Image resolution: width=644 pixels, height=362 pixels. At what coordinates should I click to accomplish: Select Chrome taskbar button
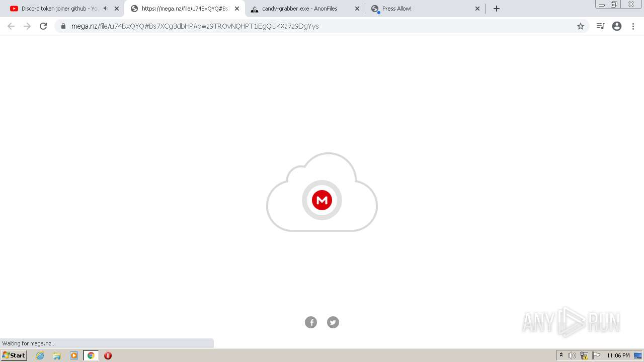coord(91,355)
